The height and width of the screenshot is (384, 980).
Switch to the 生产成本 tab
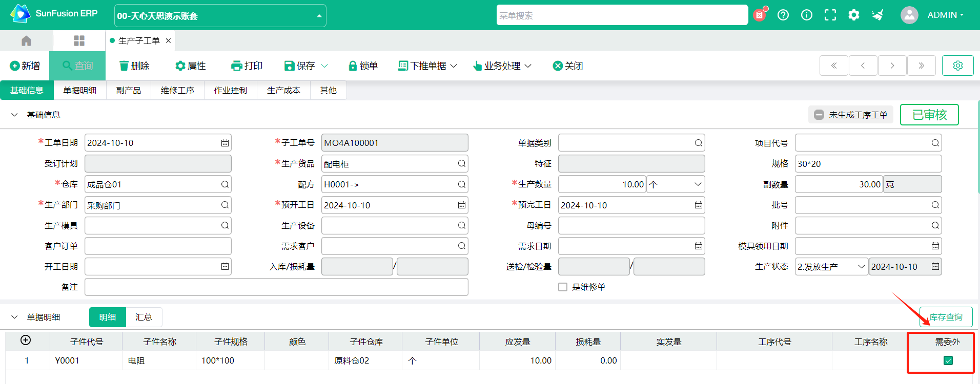(283, 91)
